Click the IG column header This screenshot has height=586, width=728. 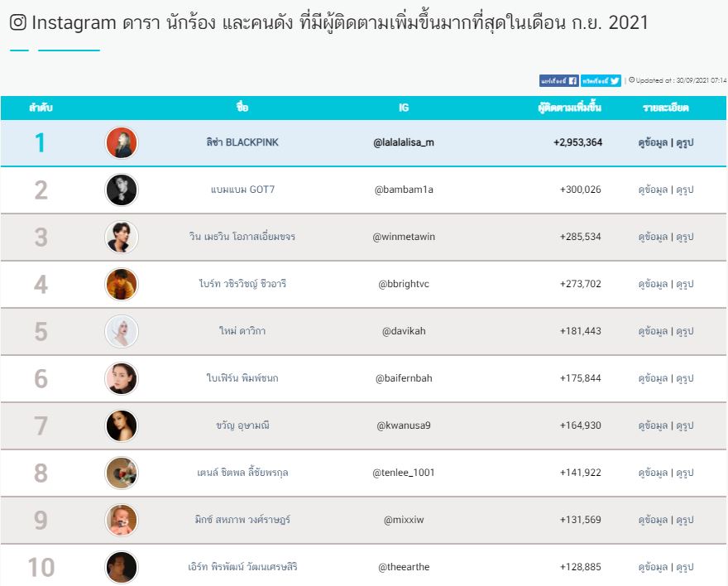[x=404, y=108]
